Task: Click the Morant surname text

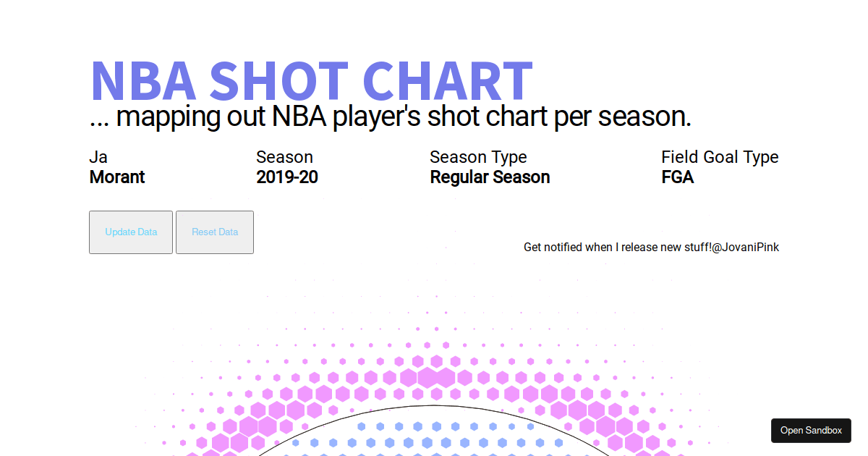Action: pos(116,177)
